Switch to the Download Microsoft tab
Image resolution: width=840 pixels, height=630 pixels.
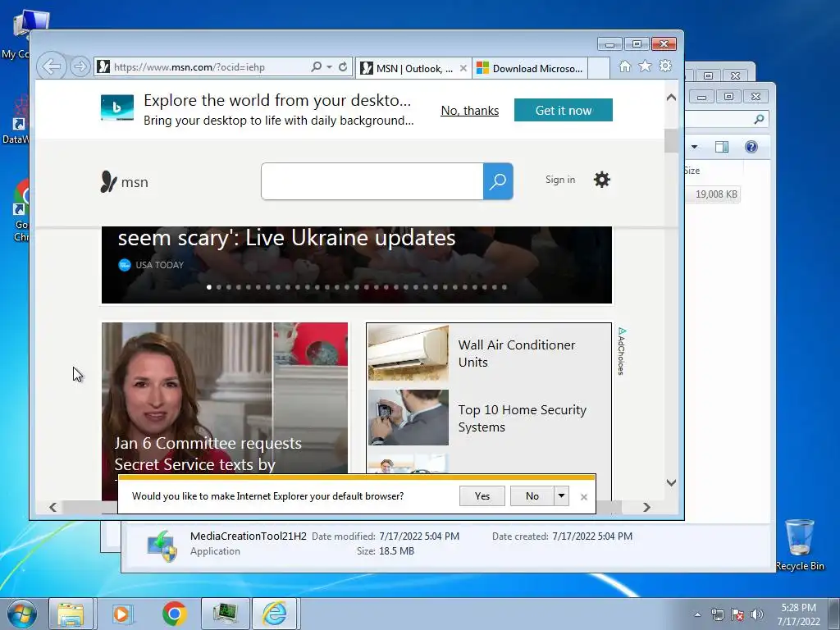pos(530,69)
